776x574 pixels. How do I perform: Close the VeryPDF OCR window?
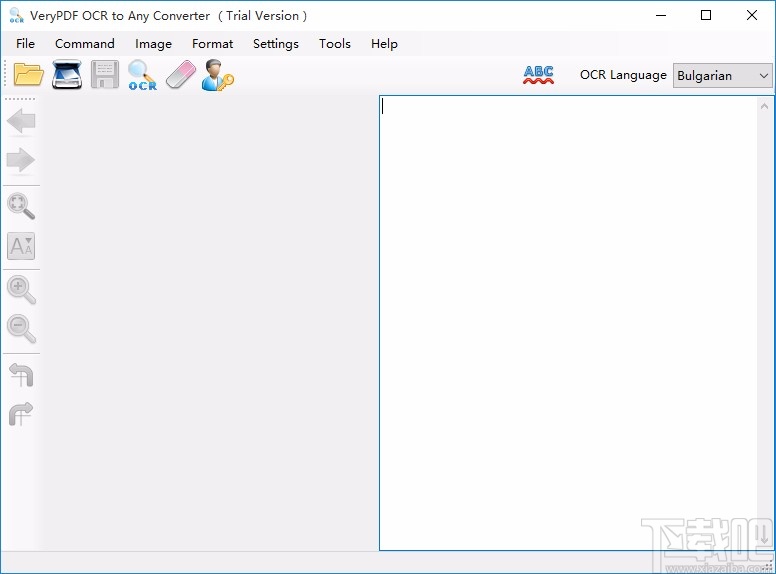coord(752,15)
